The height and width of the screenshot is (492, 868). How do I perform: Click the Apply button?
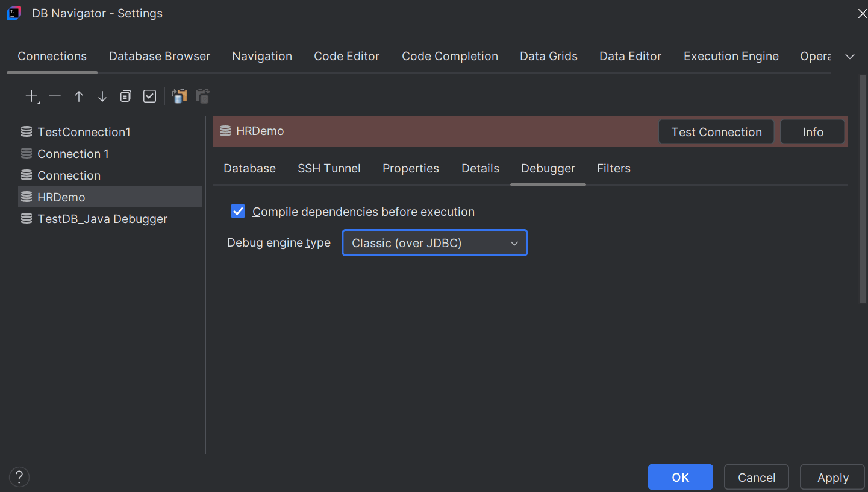[x=833, y=478]
